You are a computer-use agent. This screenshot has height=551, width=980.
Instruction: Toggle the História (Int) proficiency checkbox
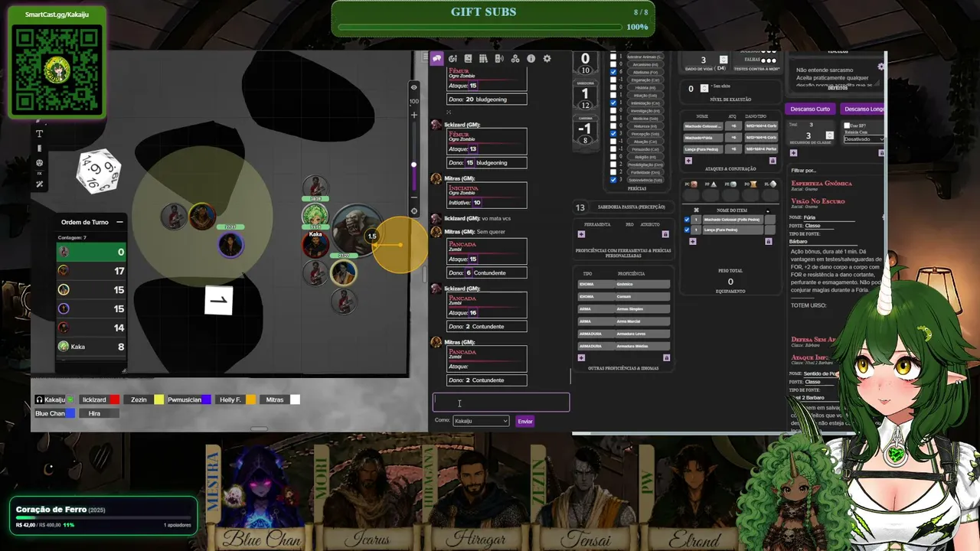click(613, 87)
